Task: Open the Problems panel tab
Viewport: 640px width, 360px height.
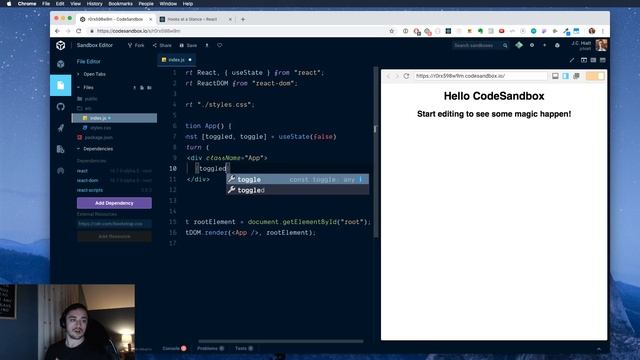Action: [x=211, y=348]
